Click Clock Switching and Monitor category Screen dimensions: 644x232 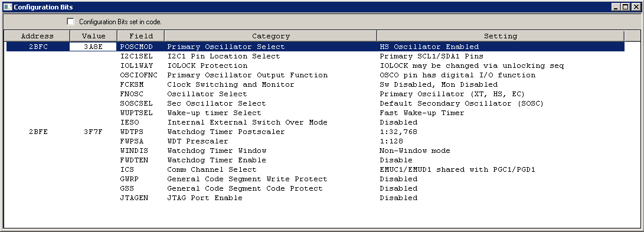coord(230,84)
